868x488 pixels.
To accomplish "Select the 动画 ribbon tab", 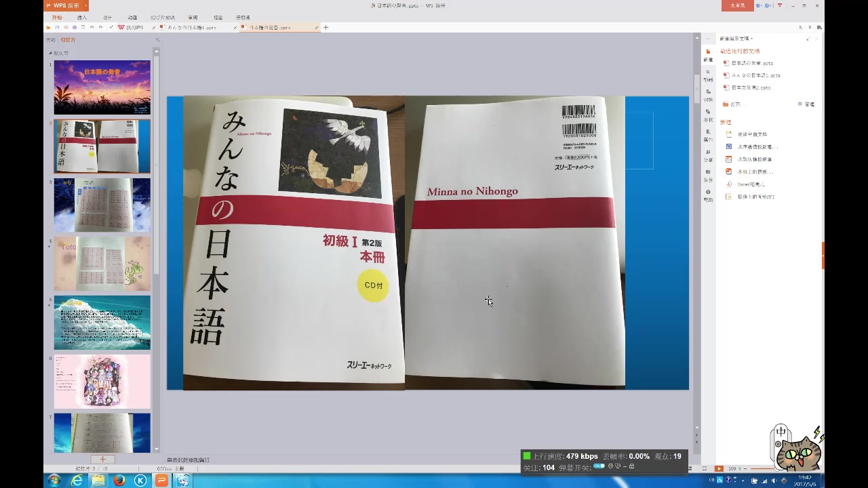I will point(132,18).
